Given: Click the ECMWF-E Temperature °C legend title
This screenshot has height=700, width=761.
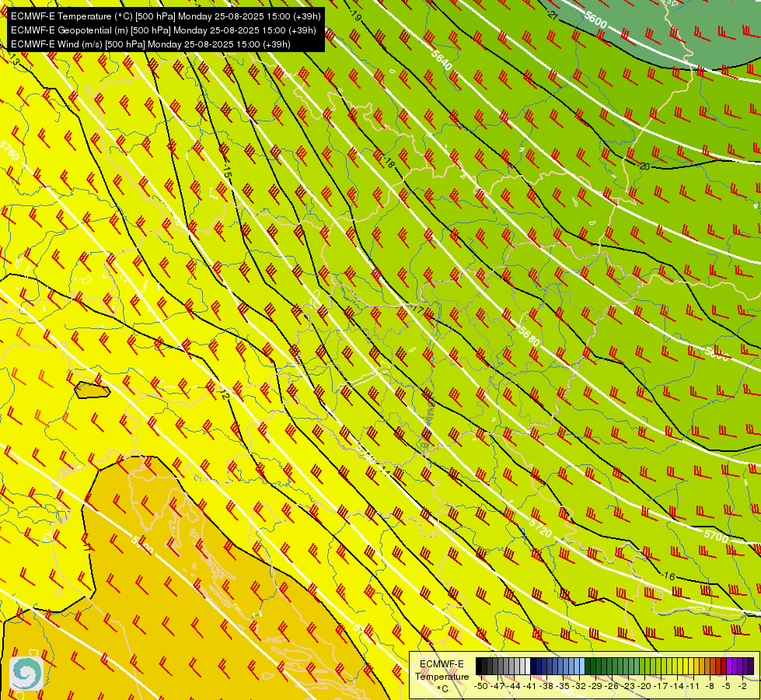Looking at the screenshot, I should click(442, 676).
